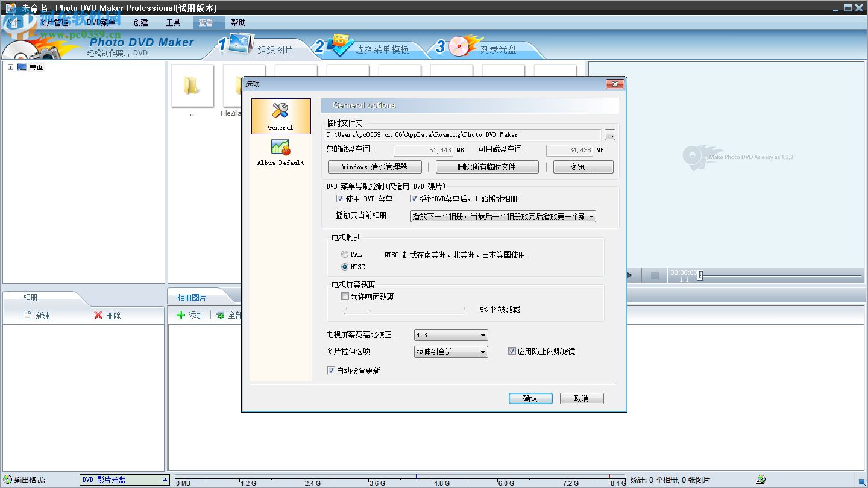The height and width of the screenshot is (488, 868).
Task: Click the Windows 清除管理器 button
Action: (374, 167)
